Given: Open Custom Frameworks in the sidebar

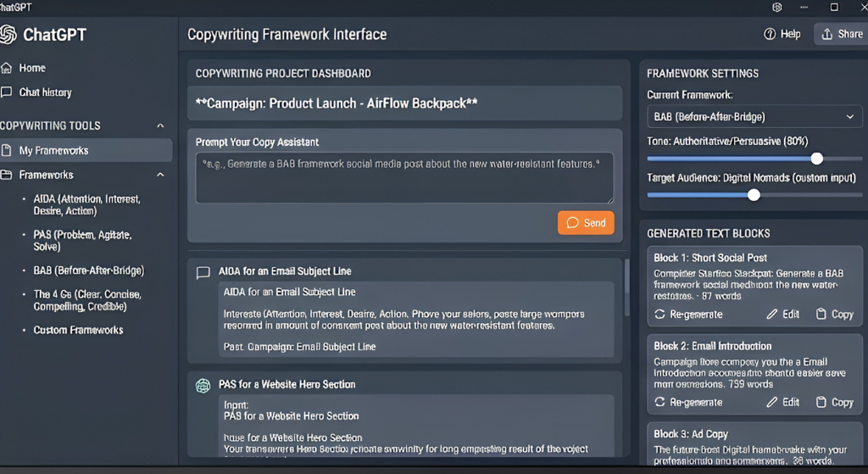Looking at the screenshot, I should [x=78, y=330].
